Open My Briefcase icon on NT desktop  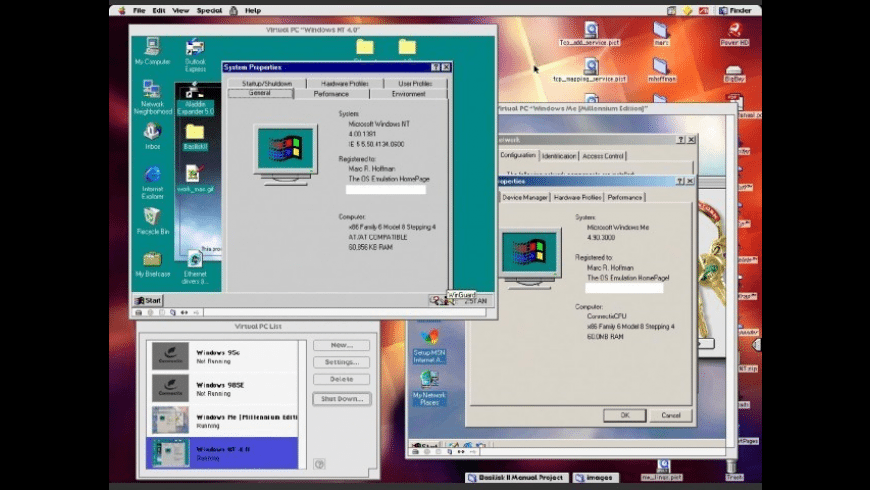click(x=152, y=264)
